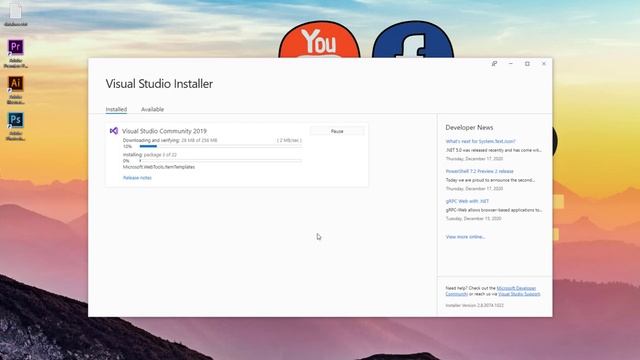Image resolution: width=640 pixels, height=360 pixels.
Task: Pause the Visual Studio Community installation
Action: [337, 131]
